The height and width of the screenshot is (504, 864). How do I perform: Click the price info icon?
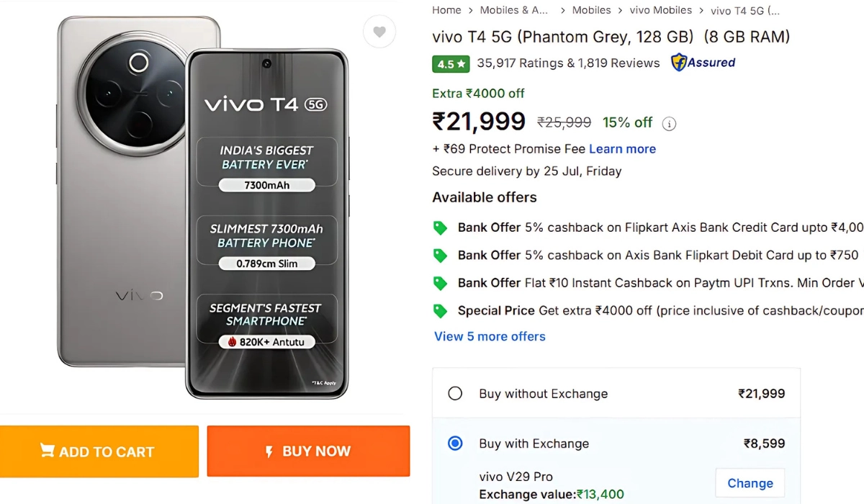click(x=669, y=124)
